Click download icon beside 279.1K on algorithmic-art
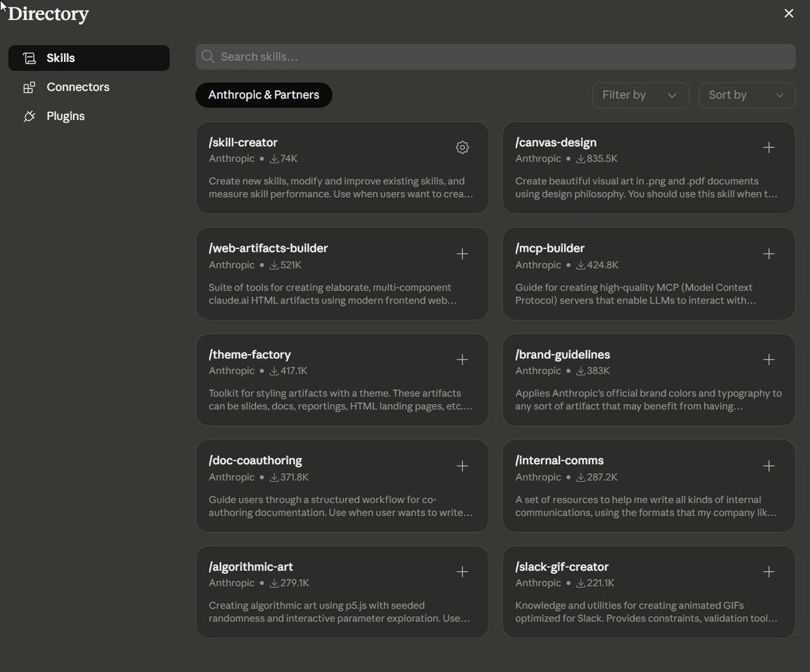 pos(274,583)
